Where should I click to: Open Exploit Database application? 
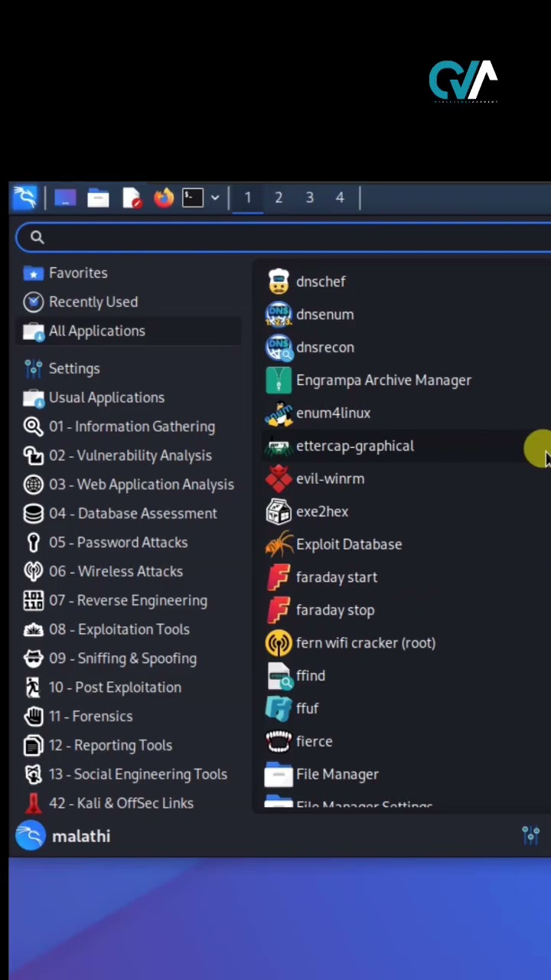(x=348, y=544)
